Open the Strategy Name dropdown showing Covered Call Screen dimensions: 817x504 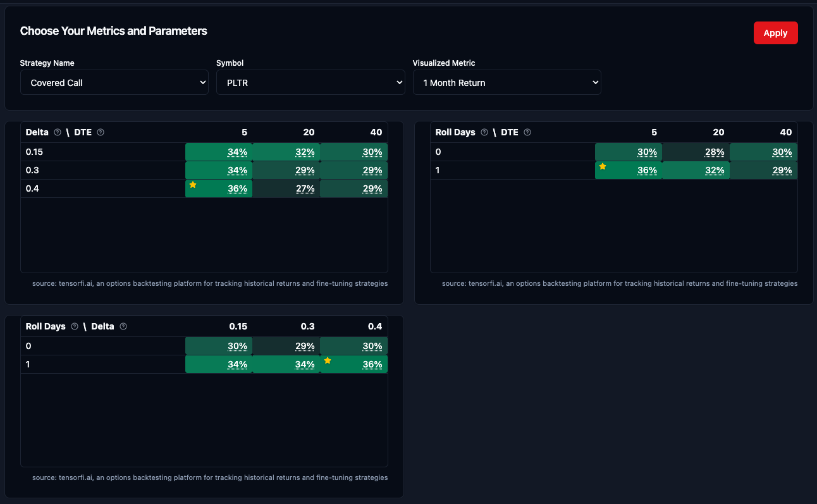(x=114, y=83)
